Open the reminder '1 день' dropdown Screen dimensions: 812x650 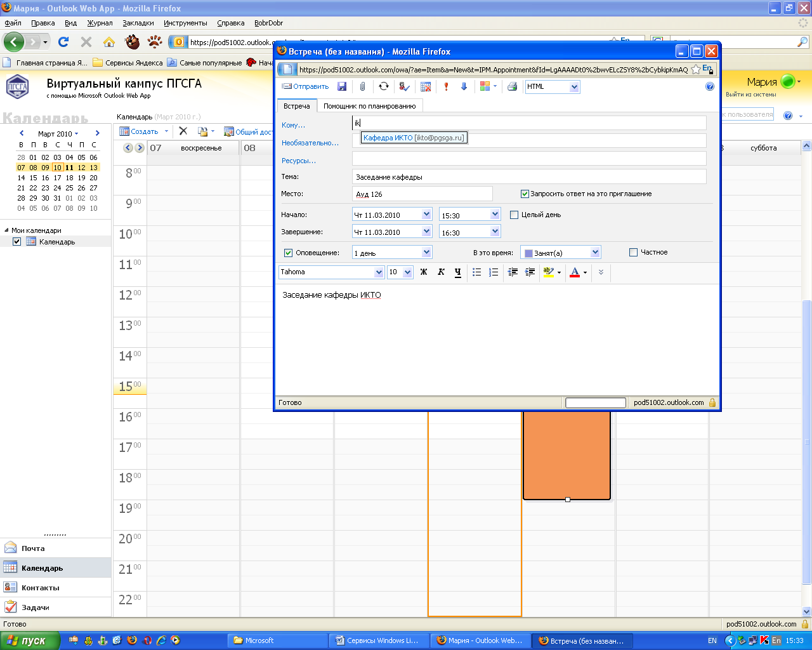pos(426,252)
